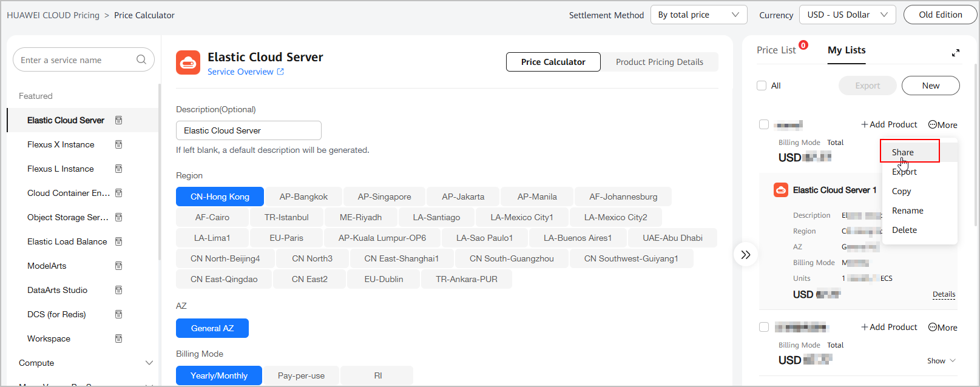980x387 pixels.
Task: Click the Old Edition button
Action: click(940, 15)
